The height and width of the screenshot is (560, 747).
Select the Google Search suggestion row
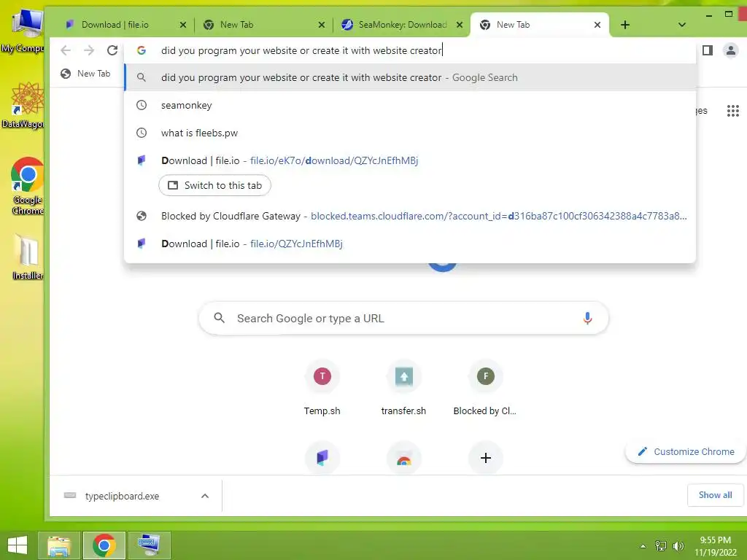click(410, 77)
